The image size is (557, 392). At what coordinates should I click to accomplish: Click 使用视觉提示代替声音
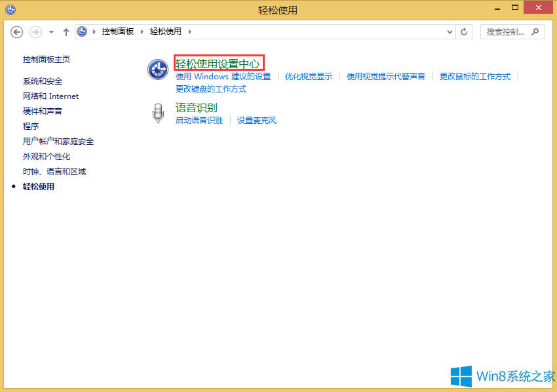(x=386, y=77)
